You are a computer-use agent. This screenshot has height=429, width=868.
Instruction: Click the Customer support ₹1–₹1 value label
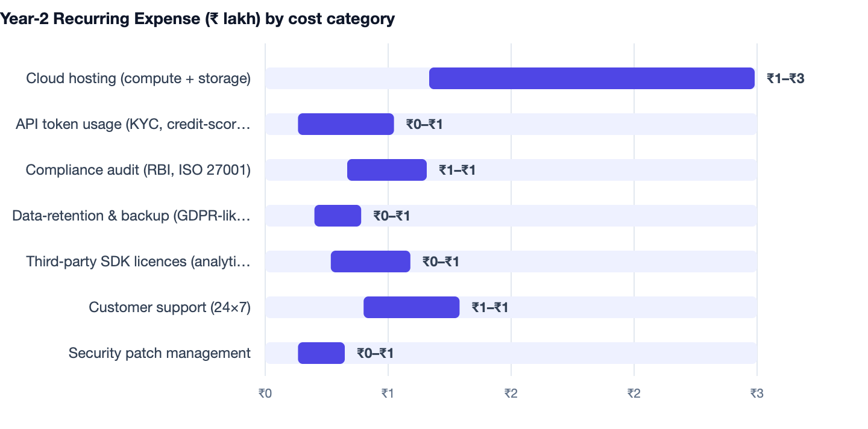point(490,307)
